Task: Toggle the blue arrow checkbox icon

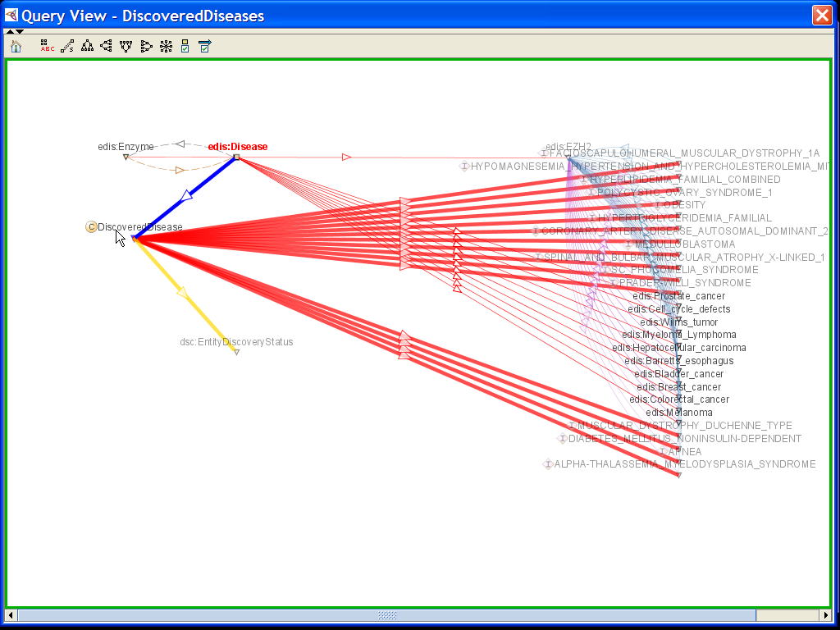Action: tap(205, 47)
